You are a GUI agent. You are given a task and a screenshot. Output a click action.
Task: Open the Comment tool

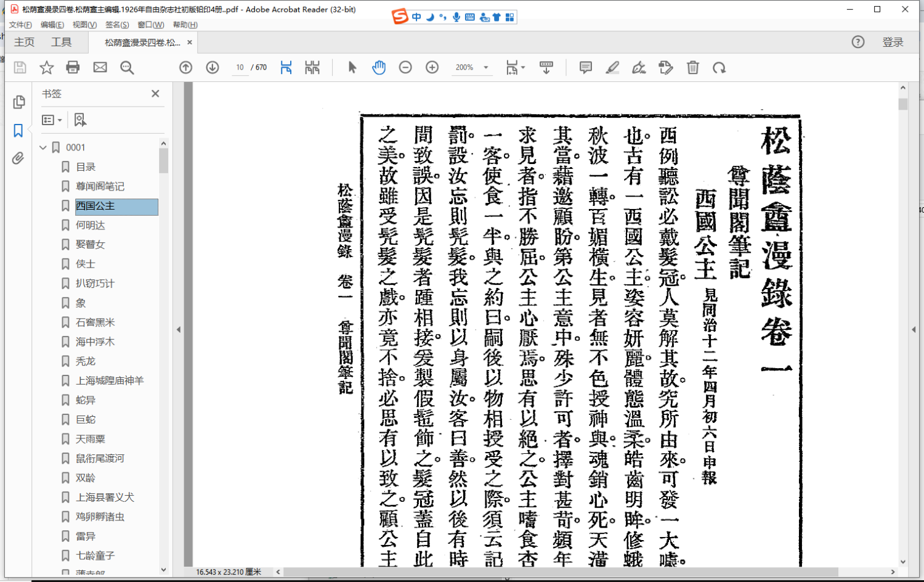[585, 68]
